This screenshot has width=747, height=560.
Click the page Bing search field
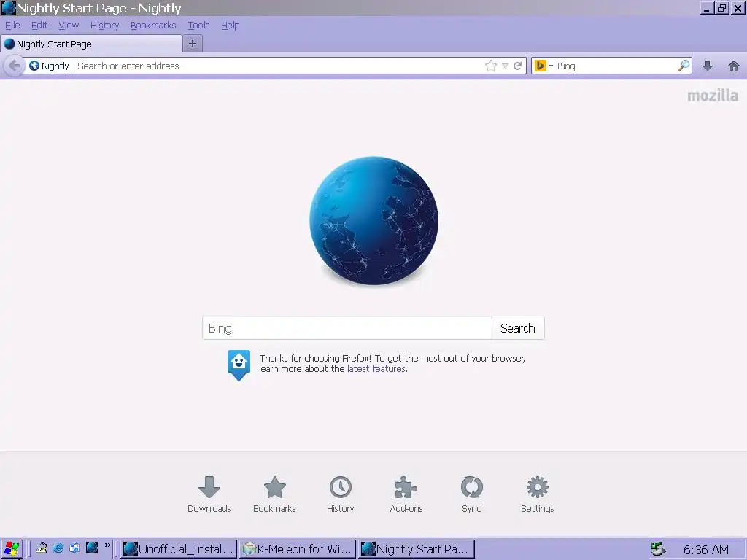[347, 328]
